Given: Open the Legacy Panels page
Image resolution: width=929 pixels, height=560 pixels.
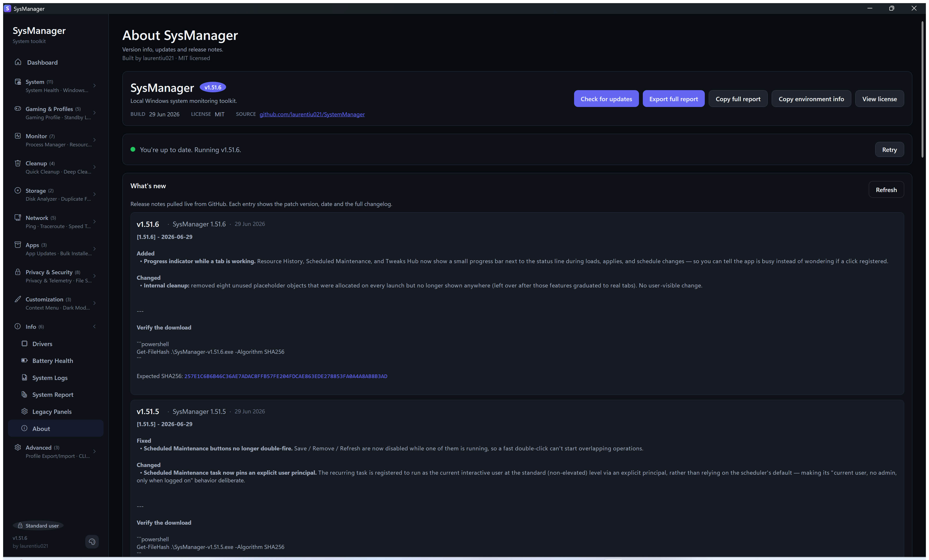Looking at the screenshot, I should (x=56, y=411).
